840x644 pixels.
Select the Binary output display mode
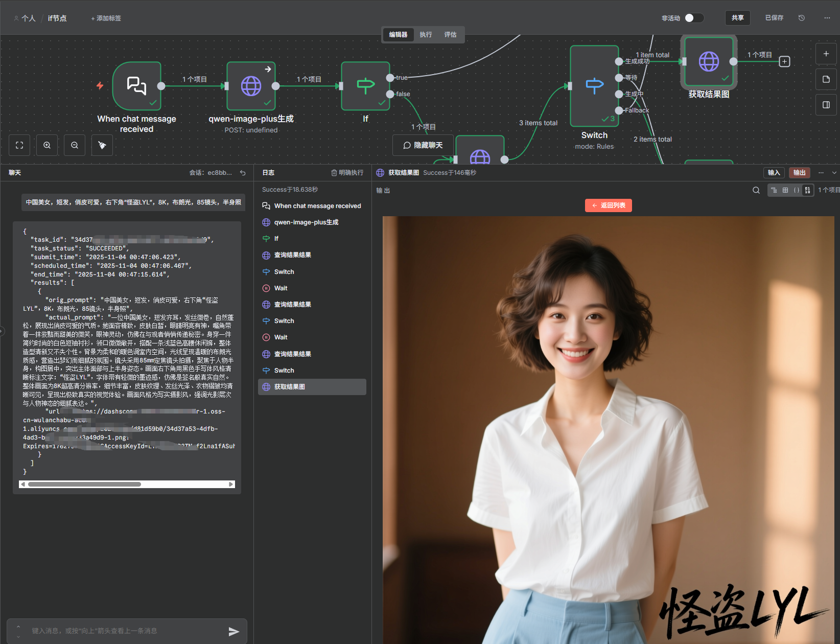pyautogui.click(x=808, y=190)
